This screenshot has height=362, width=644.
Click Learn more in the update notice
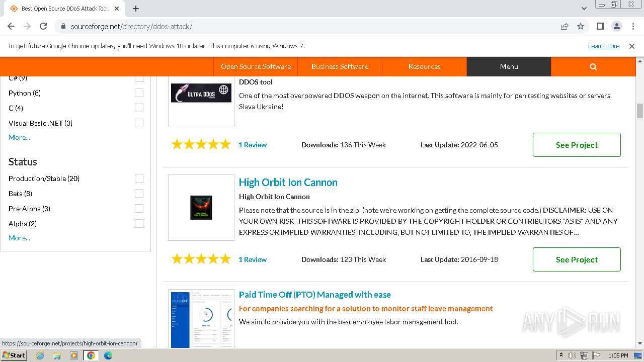point(604,46)
